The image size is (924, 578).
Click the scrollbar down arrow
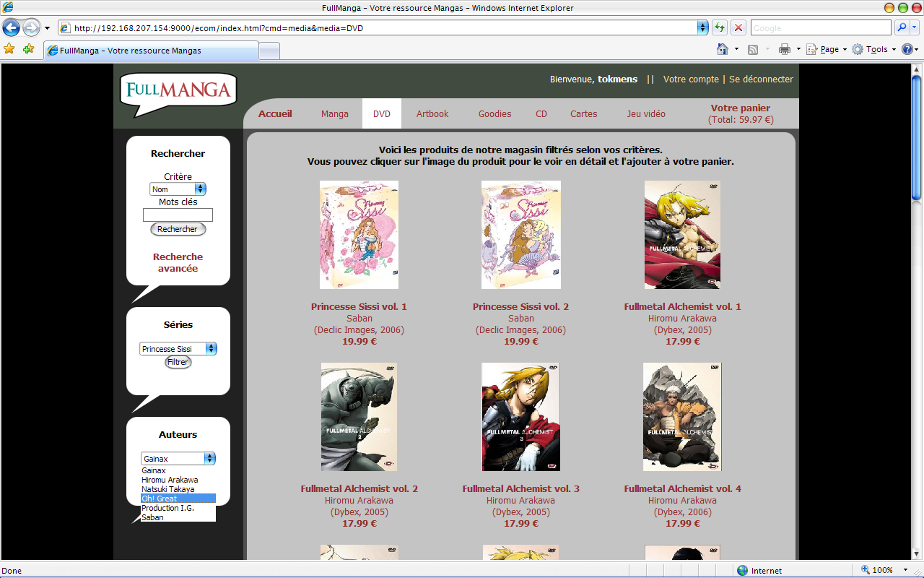917,556
